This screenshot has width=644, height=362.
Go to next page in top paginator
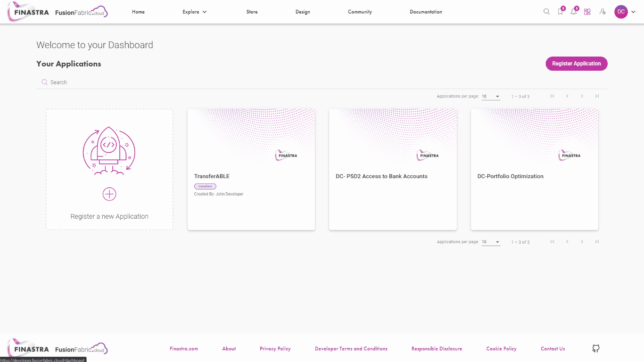582,96
